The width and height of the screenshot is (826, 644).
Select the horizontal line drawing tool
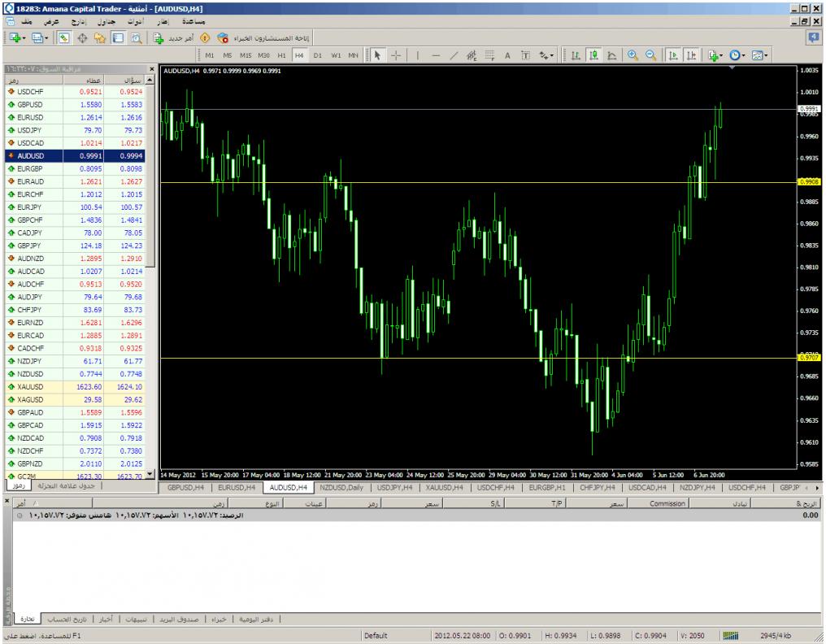click(x=436, y=54)
